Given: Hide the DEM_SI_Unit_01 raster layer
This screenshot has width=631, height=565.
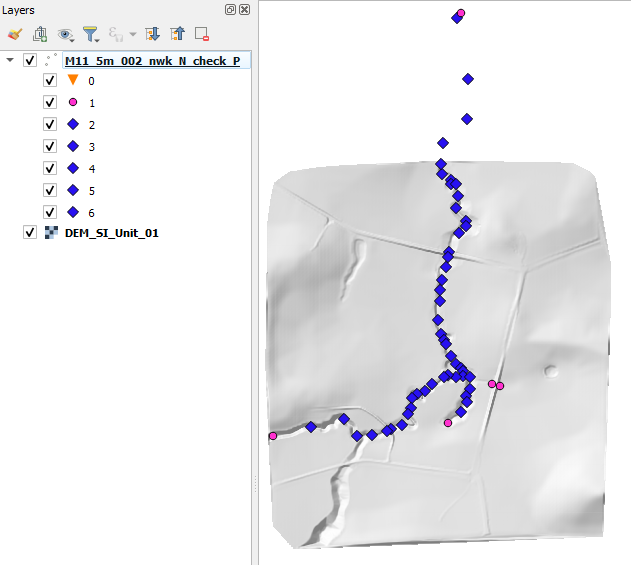Looking at the screenshot, I should [29, 233].
